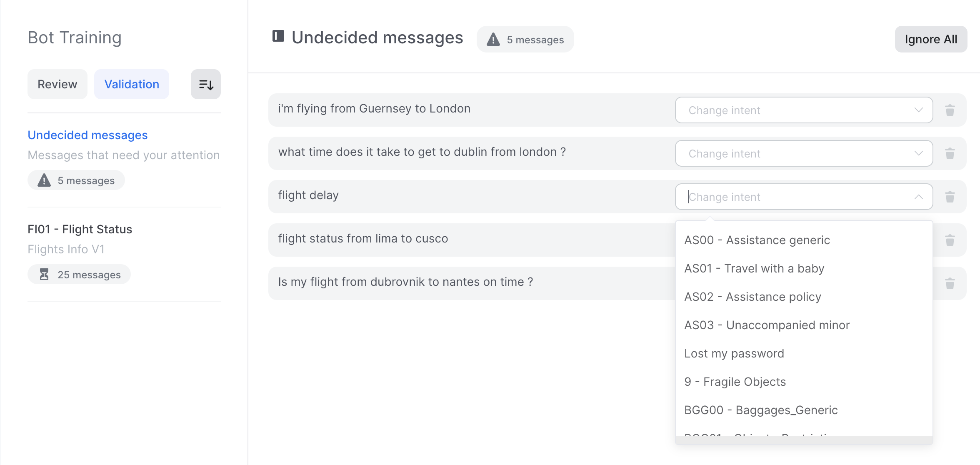Select 'Lost my password' intent option
This screenshot has width=980, height=465.
pyautogui.click(x=734, y=354)
